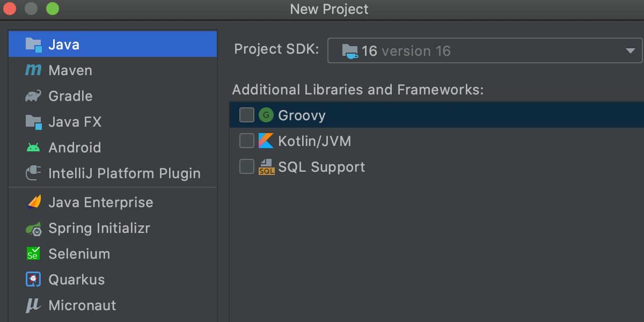The height and width of the screenshot is (322, 644).
Task: Select the Gradle elephant icon
Action: pos(33,96)
